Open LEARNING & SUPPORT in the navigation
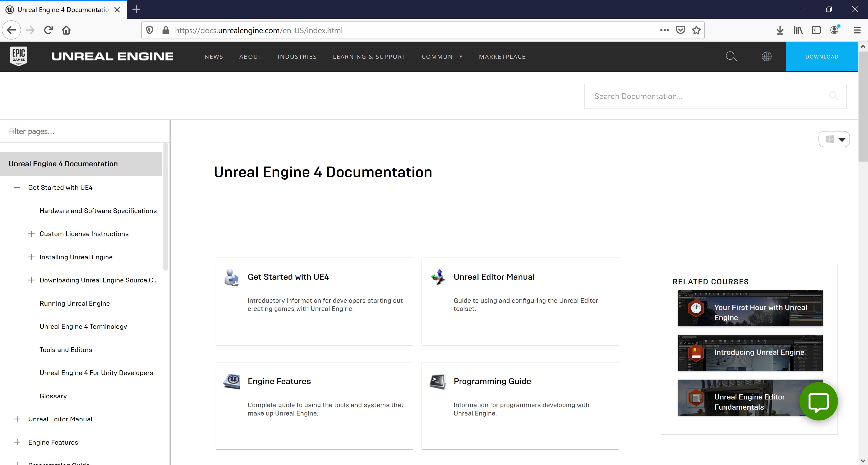 click(x=369, y=56)
